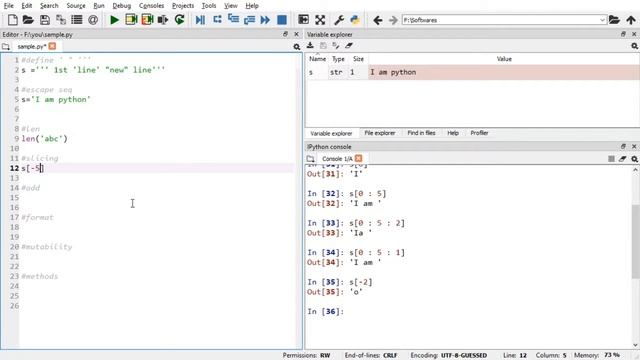Create a new file from the toolbar
640x360 pixels.
click(x=13, y=20)
